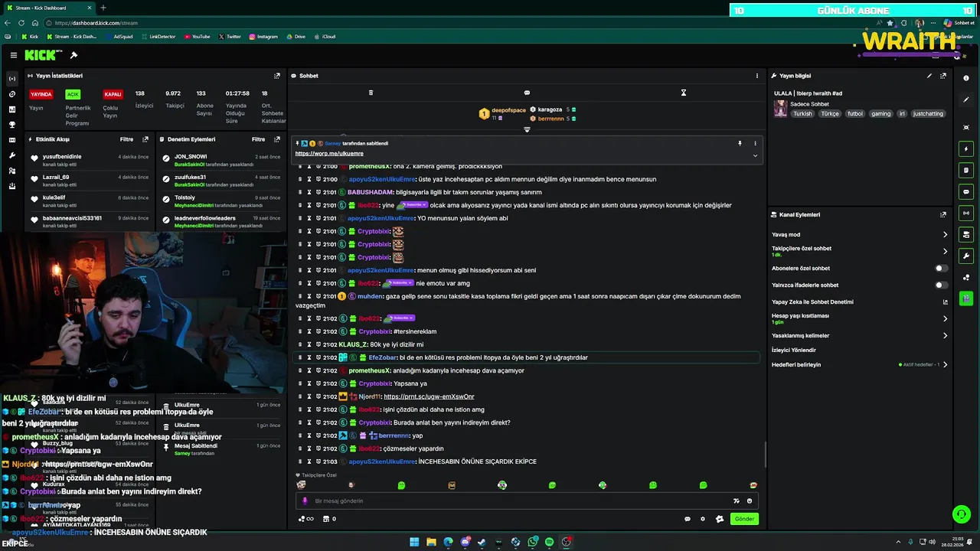Screen dimensions: 980x551
Task: Open the pinned message three-dot options
Action: pyautogui.click(x=755, y=143)
